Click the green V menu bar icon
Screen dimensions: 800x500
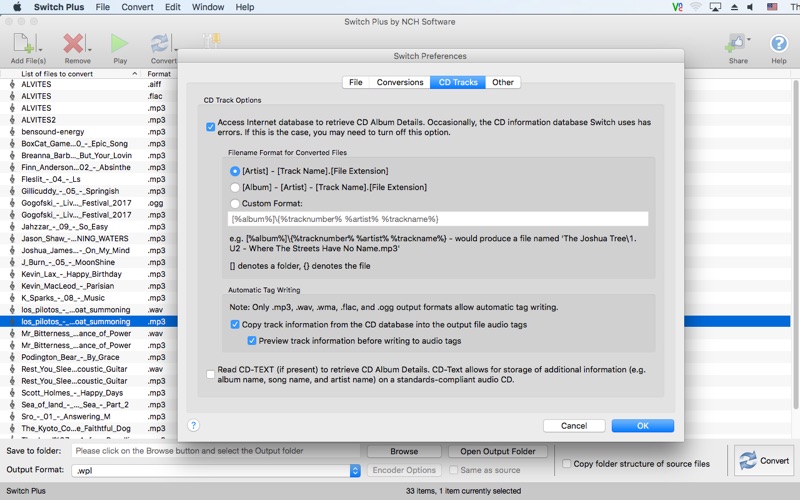click(677, 7)
